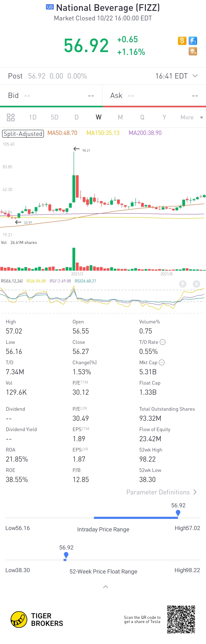The height and width of the screenshot is (644, 206).
Task: Tap the RSI24:60.27 value
Action: [x=86, y=281]
